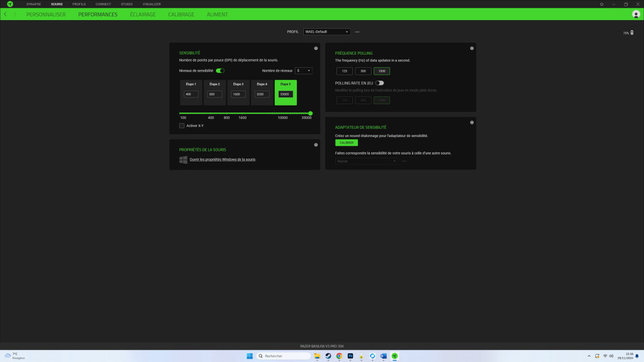This screenshot has height=362, width=644.
Task: Open Photoshop from the taskbar
Action: point(350,356)
